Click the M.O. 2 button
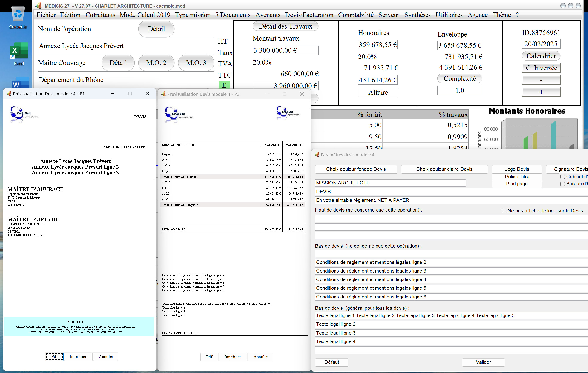 pyautogui.click(x=156, y=63)
